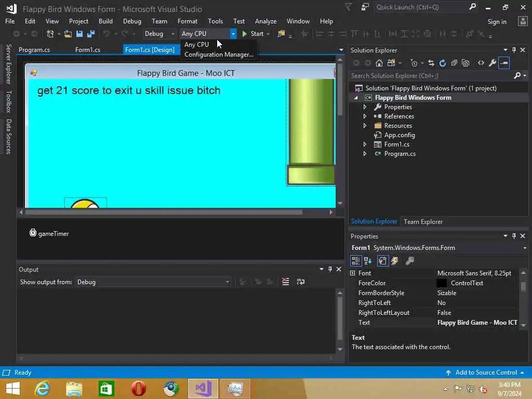Select Configuration Manager... from the platform list
Viewport: 532px width, 399px height.
pyautogui.click(x=219, y=54)
